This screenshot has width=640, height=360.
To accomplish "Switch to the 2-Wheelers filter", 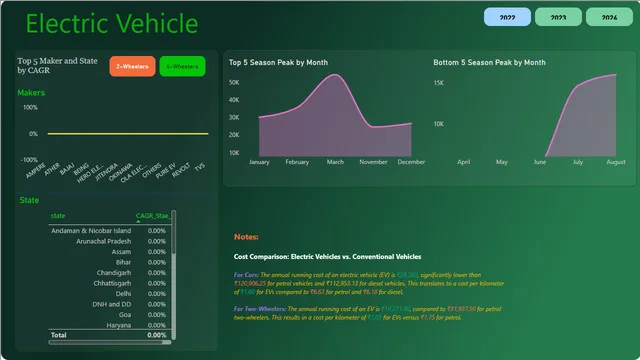I will (132, 66).
